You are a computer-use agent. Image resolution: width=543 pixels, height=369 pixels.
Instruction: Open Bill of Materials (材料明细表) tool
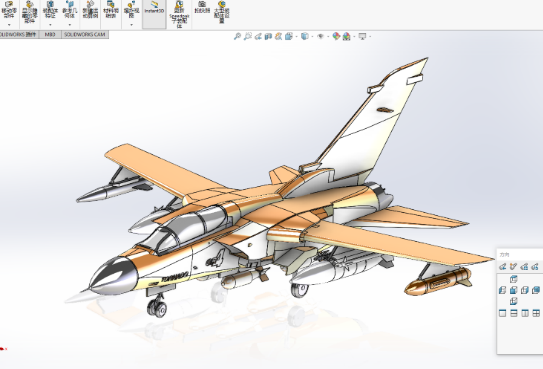tap(111, 10)
